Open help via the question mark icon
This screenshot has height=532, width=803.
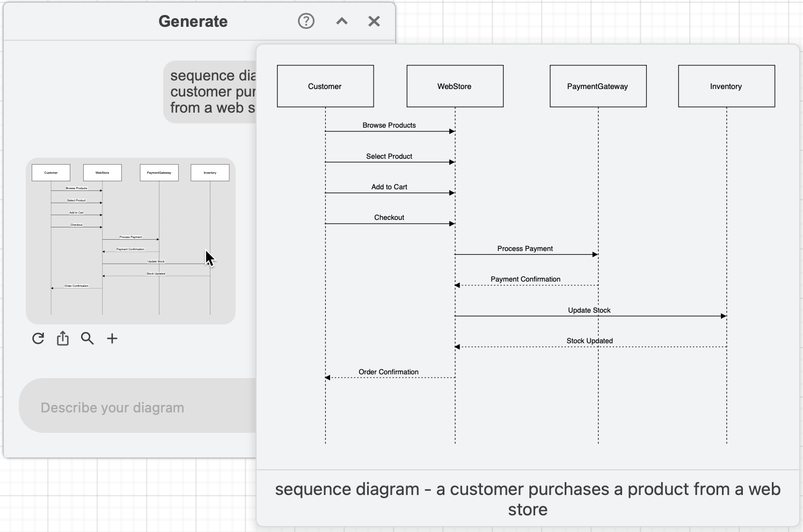[305, 21]
